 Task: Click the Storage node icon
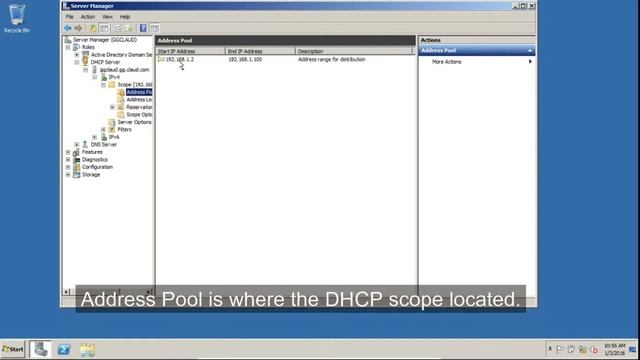point(76,175)
